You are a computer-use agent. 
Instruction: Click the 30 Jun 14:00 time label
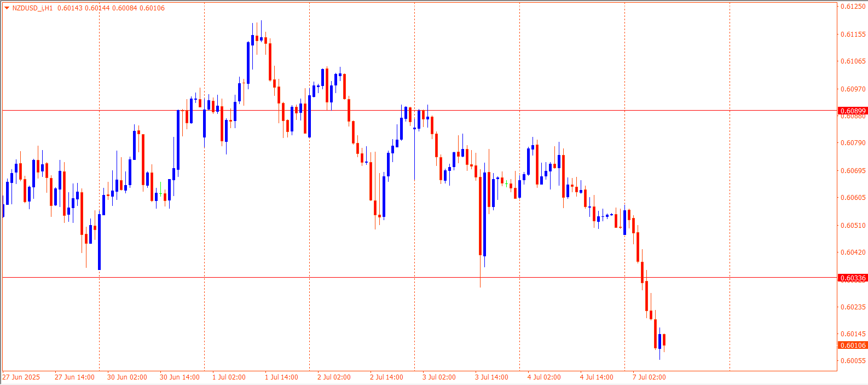[180, 377]
